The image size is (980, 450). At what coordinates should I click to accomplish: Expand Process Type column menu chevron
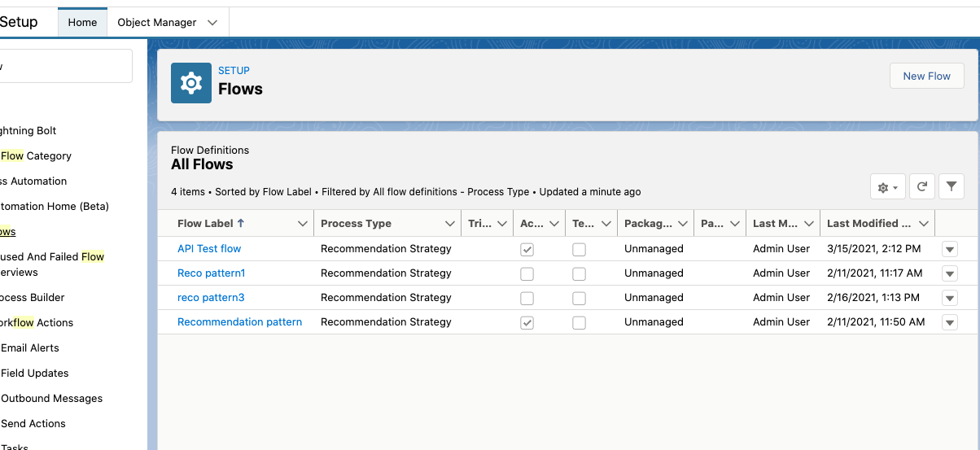(x=450, y=224)
